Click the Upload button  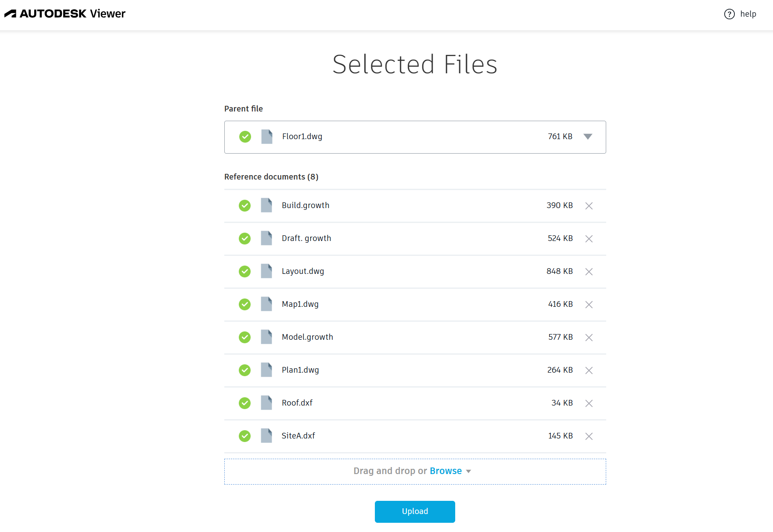pos(414,511)
